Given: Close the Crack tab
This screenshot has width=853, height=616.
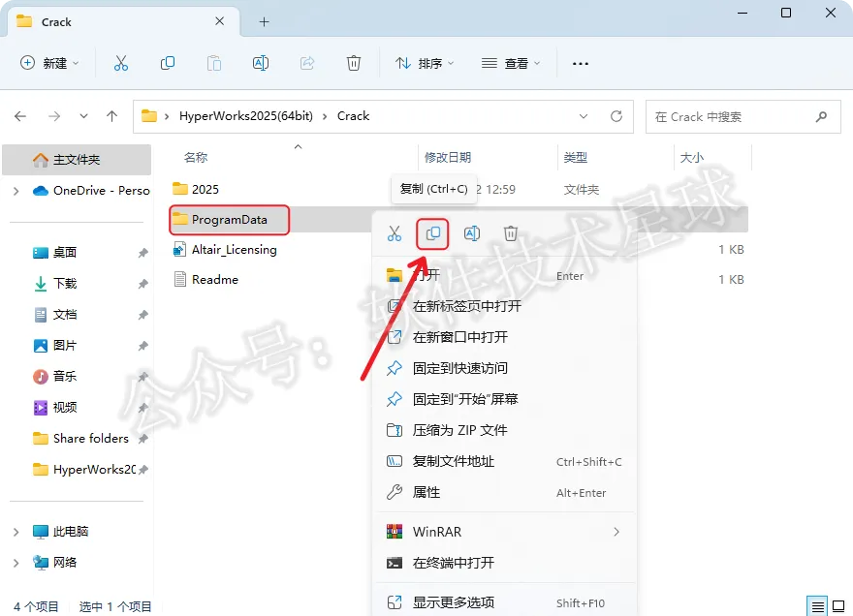Looking at the screenshot, I should (x=219, y=21).
